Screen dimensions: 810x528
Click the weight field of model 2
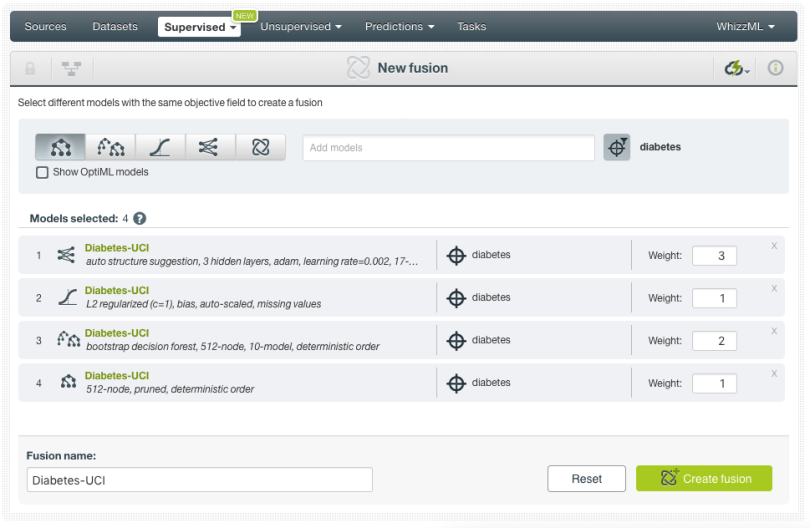pyautogui.click(x=714, y=298)
